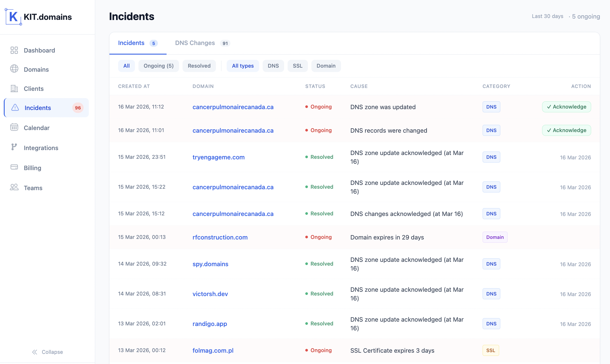
Task: Open Dashboard via its grid icon
Action: pyautogui.click(x=14, y=50)
